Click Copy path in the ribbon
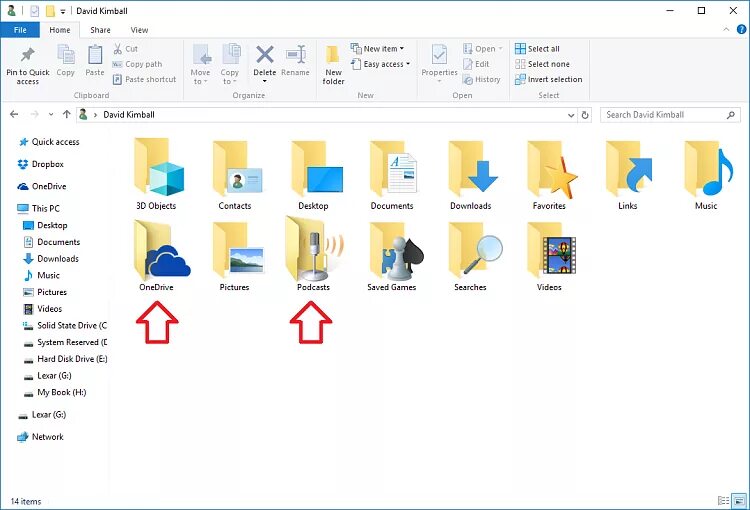Screen dimensions: 750x510 click(138, 64)
